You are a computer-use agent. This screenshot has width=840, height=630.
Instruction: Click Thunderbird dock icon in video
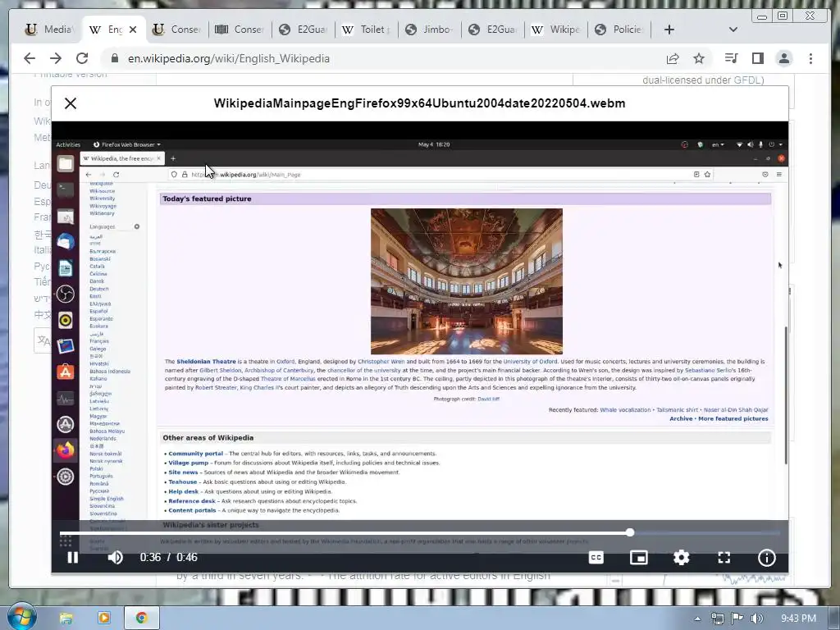66,242
